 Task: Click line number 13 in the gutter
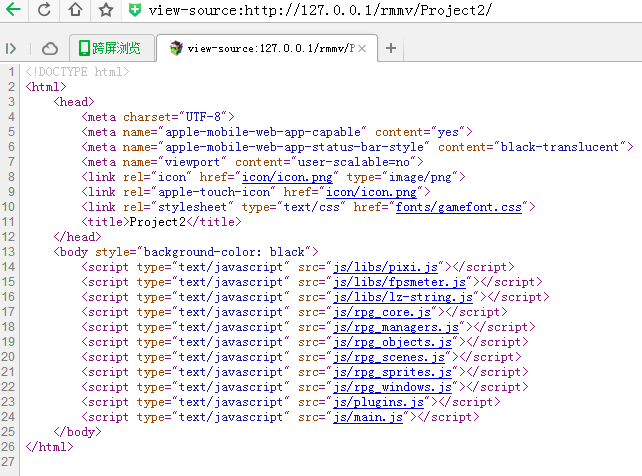[x=8, y=252]
